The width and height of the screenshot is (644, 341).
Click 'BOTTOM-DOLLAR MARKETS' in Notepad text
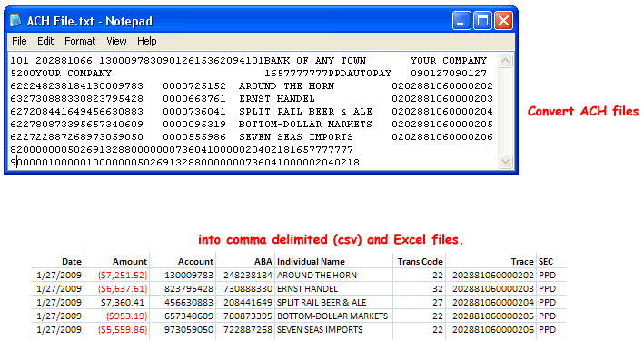coord(305,125)
